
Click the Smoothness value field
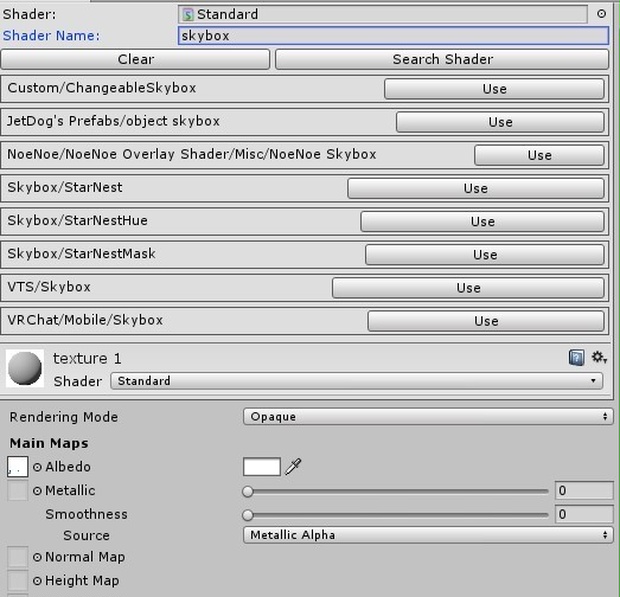[x=584, y=514]
